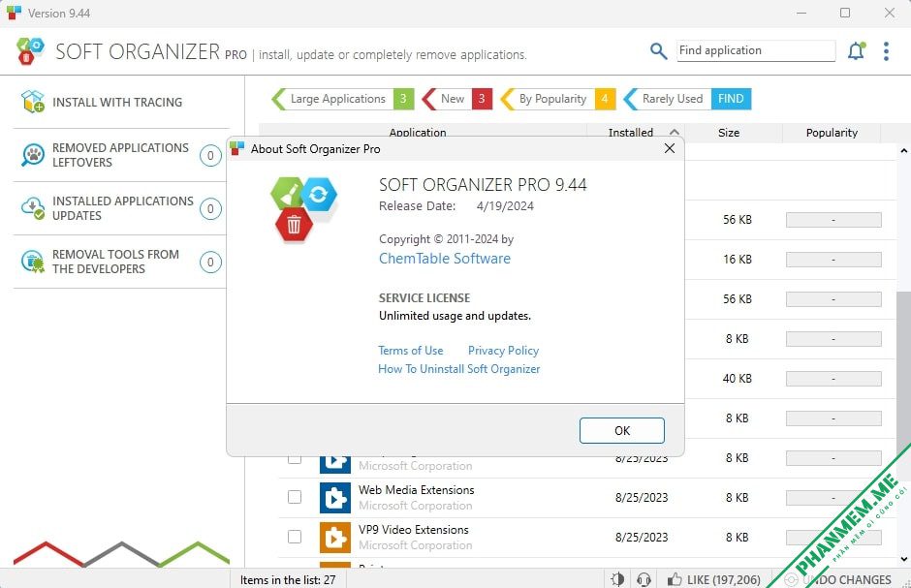Viewport: 911px width, 588px height.
Task: Close the About Soft Organizer Pro dialog
Action: [670, 148]
